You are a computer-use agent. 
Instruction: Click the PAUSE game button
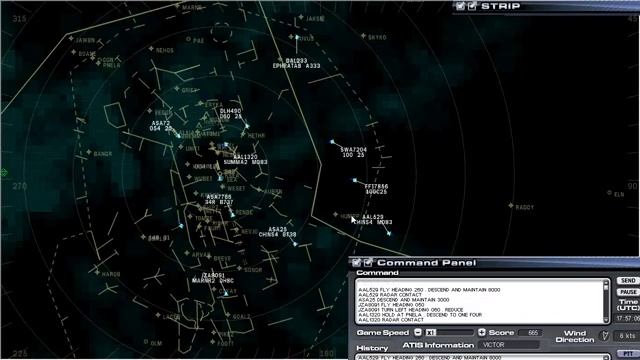point(628,292)
